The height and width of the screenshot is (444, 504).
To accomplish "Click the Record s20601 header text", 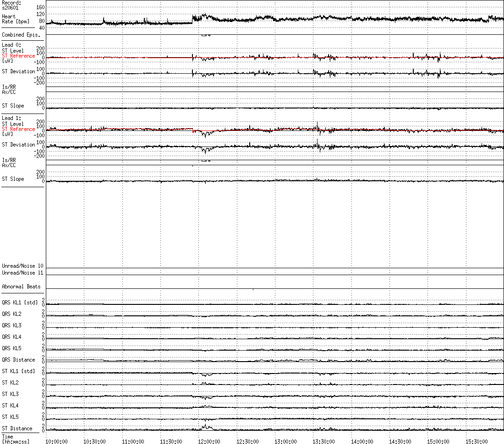I will pyautogui.click(x=11, y=5).
